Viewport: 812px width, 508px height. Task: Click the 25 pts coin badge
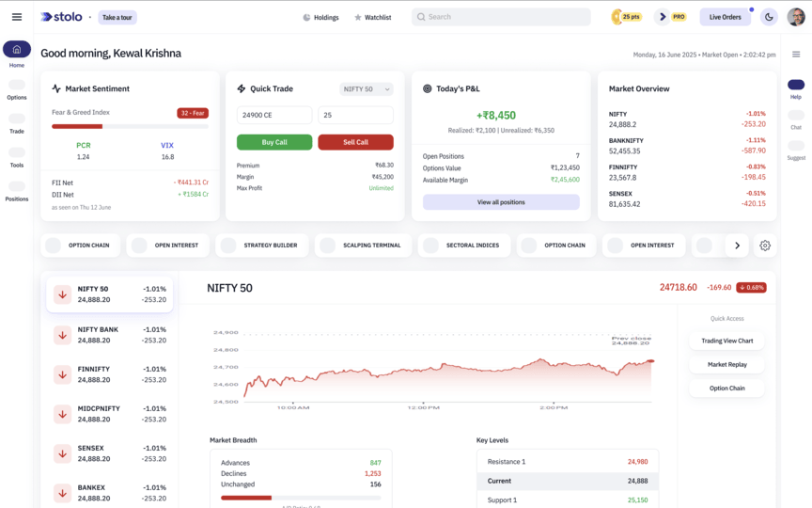click(627, 17)
